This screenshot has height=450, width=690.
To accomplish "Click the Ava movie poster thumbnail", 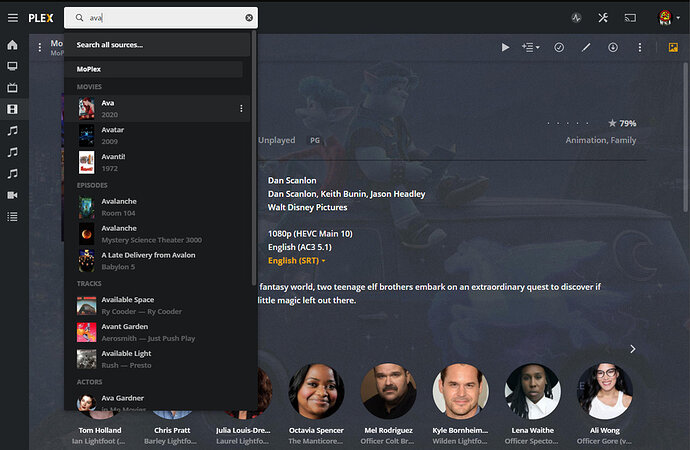I will [87, 109].
